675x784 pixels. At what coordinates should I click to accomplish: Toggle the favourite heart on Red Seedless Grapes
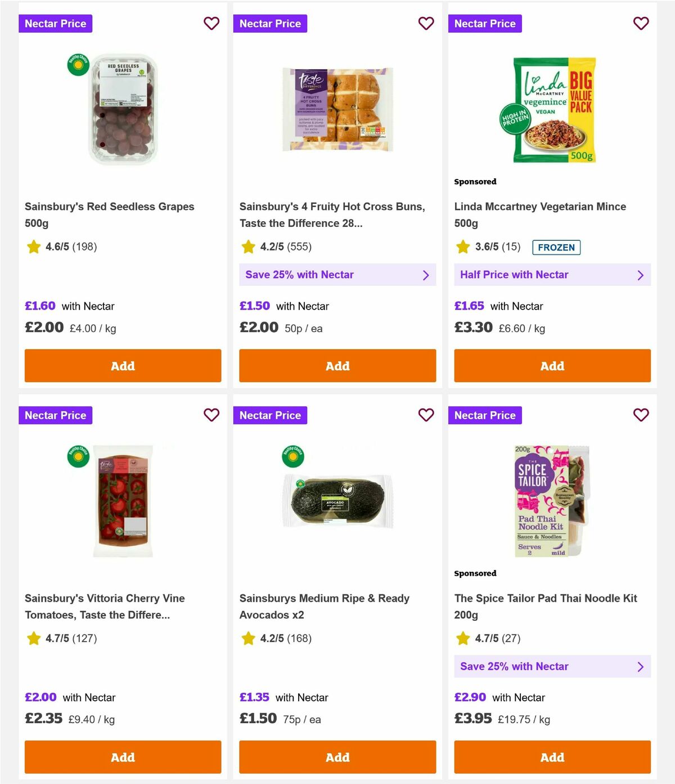(211, 24)
